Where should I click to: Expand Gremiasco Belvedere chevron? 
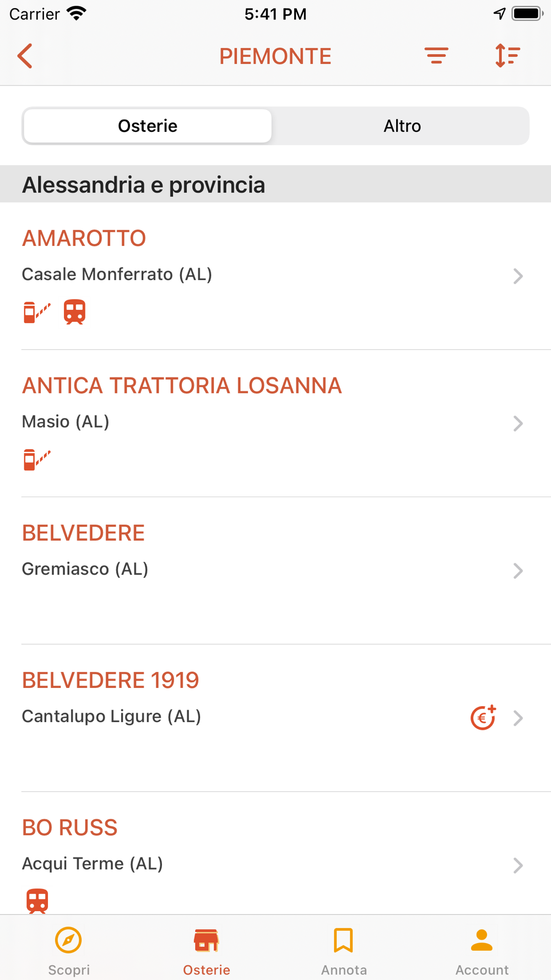pos(517,570)
